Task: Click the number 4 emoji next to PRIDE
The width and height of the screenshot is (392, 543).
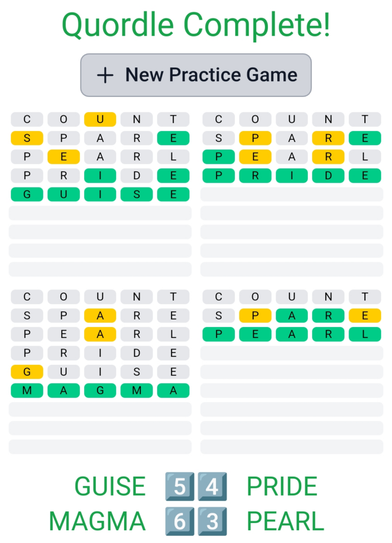Action: [212, 486]
